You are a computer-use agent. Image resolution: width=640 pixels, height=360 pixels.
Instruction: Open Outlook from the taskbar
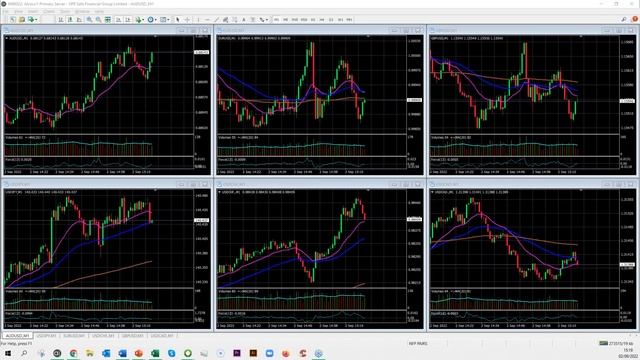(x=106, y=353)
